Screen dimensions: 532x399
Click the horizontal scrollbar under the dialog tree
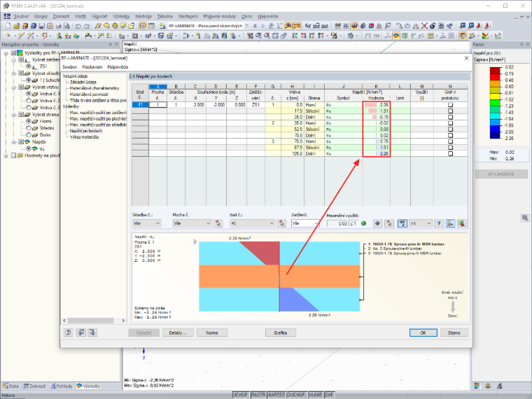pos(94,321)
